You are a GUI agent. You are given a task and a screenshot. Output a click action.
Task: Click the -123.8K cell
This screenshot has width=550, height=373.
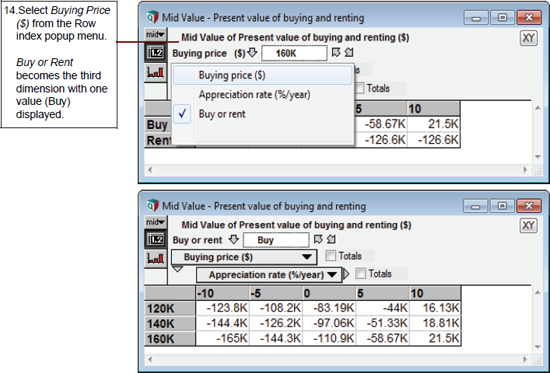click(x=222, y=308)
